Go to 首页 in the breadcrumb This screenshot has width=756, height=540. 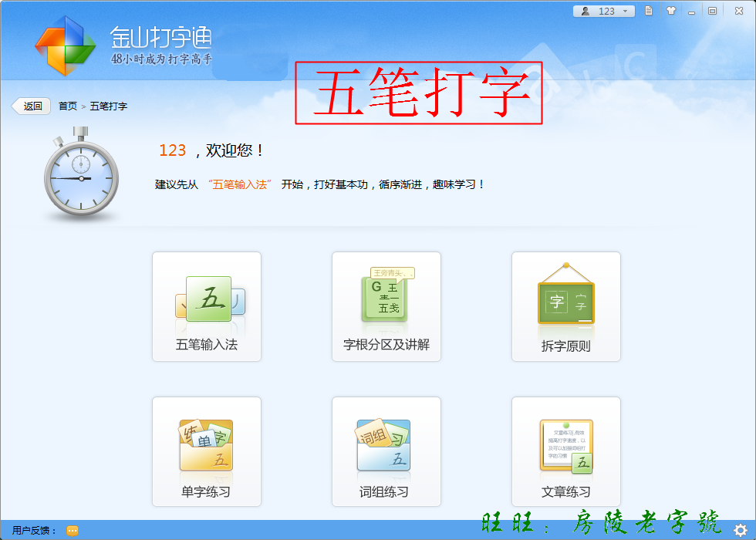click(68, 106)
